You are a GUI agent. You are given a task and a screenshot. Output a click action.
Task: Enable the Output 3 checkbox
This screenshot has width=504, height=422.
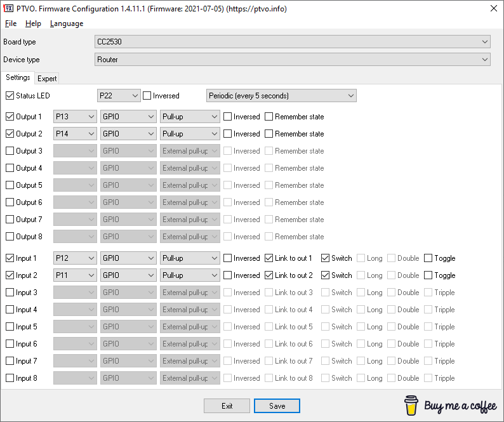10,151
